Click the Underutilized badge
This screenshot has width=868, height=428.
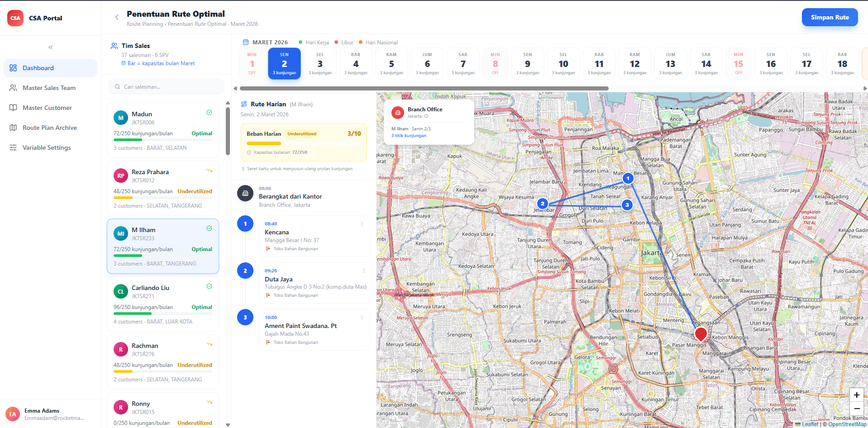[x=302, y=134]
